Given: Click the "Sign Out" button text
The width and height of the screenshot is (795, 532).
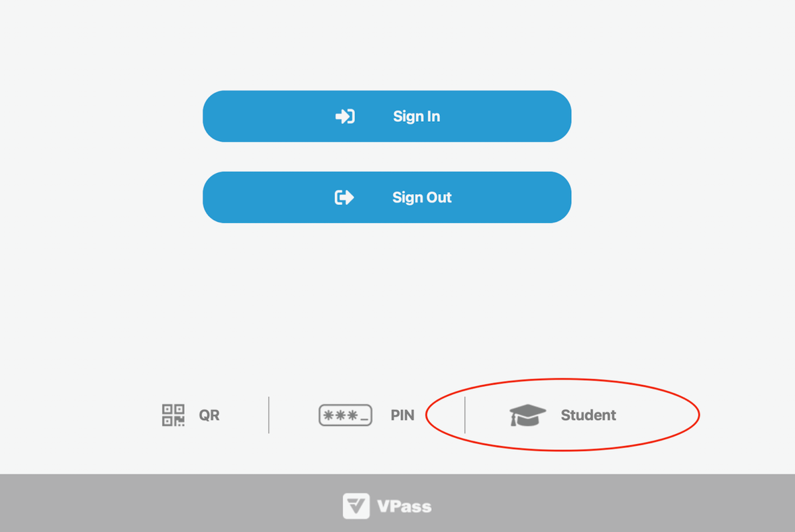Looking at the screenshot, I should [422, 197].
